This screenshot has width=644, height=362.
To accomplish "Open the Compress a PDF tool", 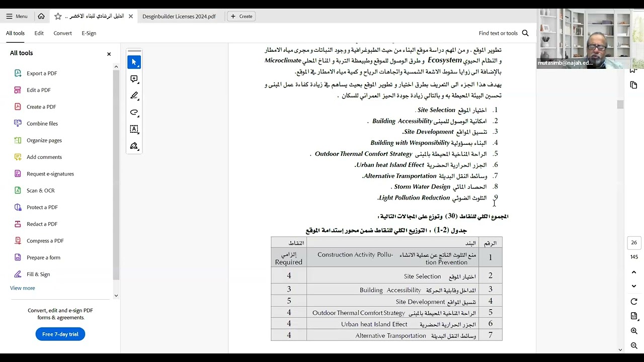I will click(x=45, y=241).
